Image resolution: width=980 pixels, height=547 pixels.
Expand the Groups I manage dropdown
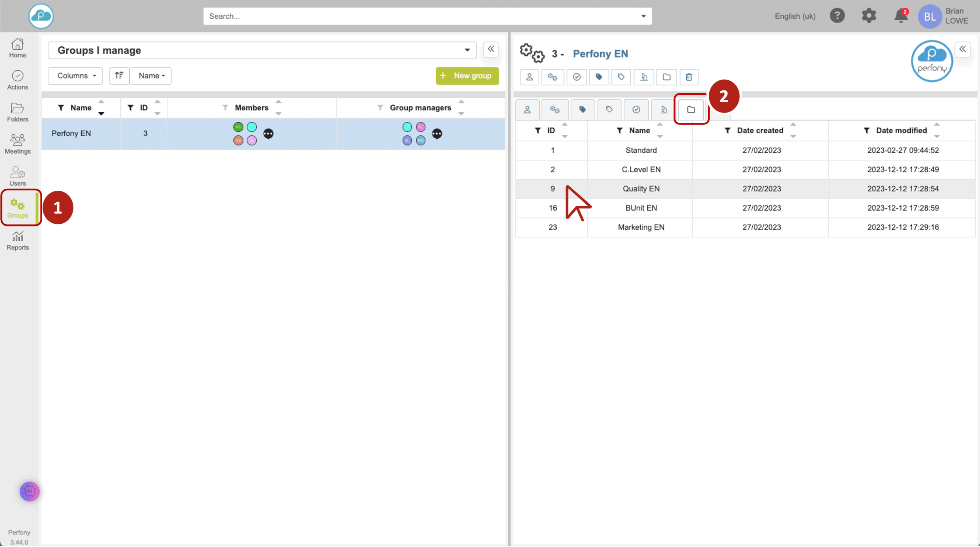pyautogui.click(x=467, y=50)
